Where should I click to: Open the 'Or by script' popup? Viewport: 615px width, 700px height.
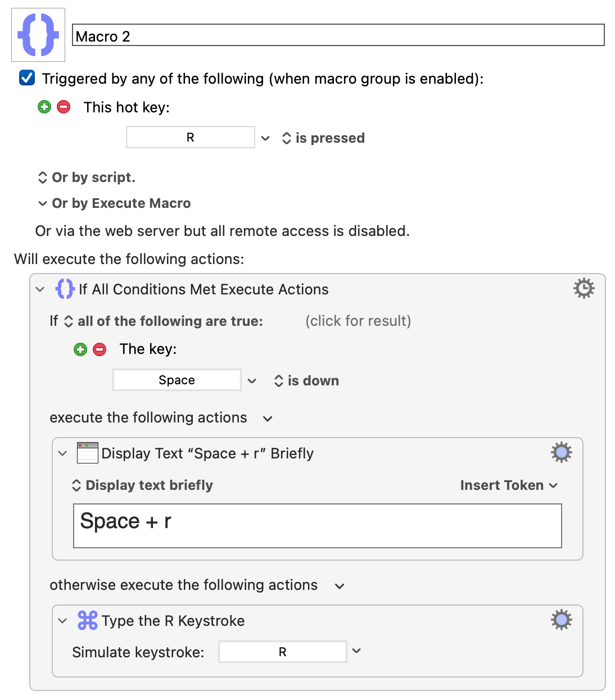pyautogui.click(x=87, y=178)
